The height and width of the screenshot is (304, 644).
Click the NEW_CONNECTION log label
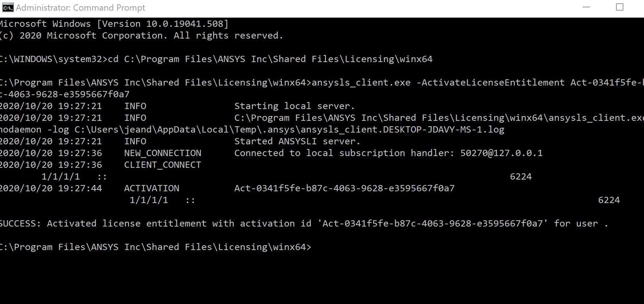pyautogui.click(x=162, y=153)
